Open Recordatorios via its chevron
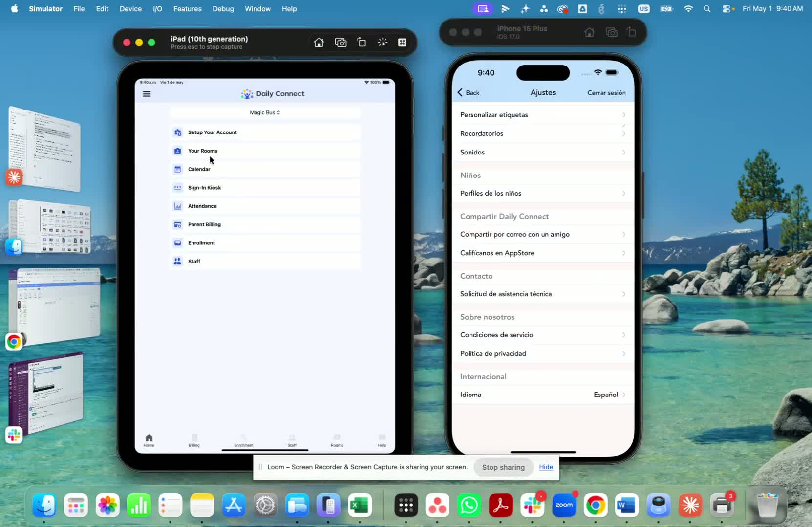812x527 pixels. [x=624, y=133]
